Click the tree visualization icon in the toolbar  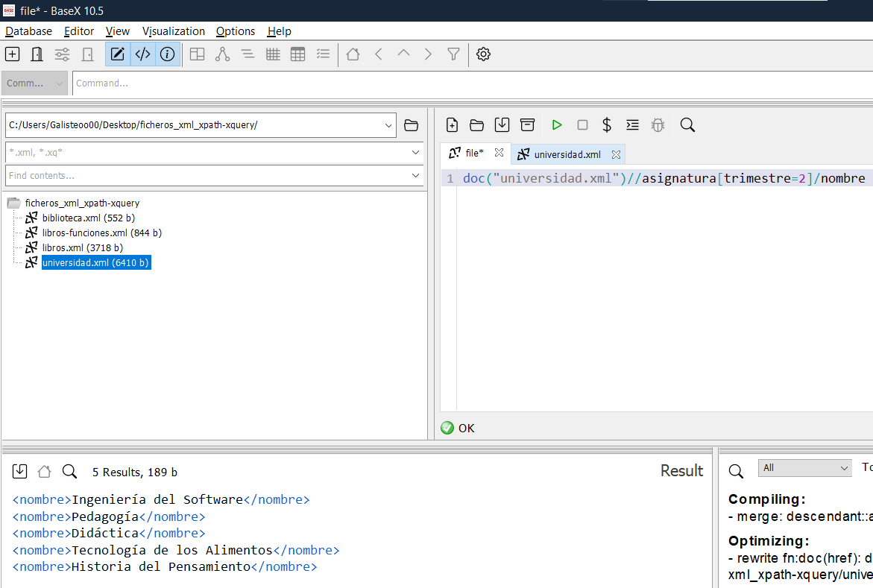click(222, 54)
